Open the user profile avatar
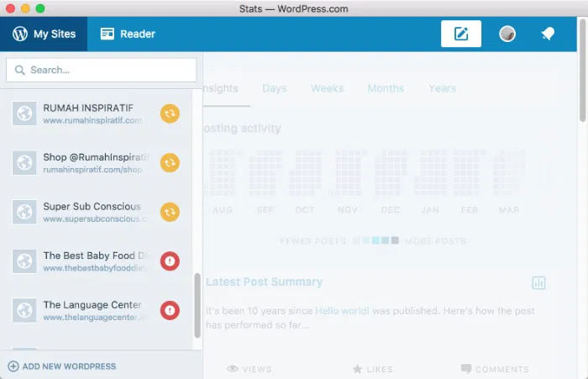The height and width of the screenshot is (379, 588). tap(507, 34)
